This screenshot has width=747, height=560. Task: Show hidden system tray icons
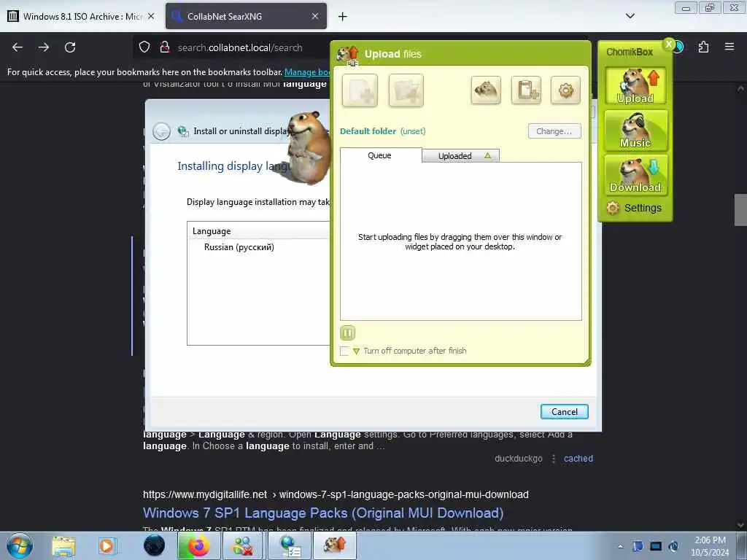click(620, 547)
